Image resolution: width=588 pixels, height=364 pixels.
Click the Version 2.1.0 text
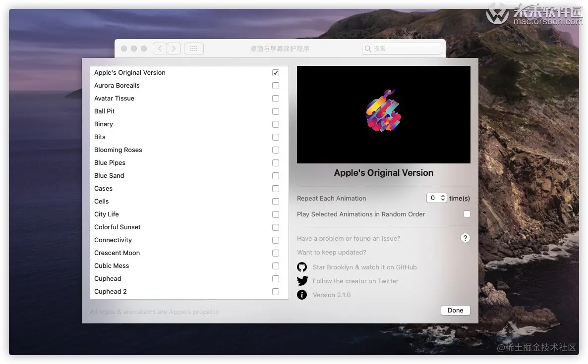pyautogui.click(x=332, y=295)
